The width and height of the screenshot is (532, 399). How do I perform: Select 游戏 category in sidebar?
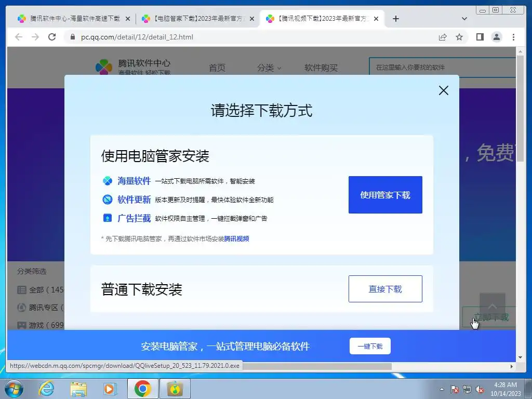(x=41, y=325)
